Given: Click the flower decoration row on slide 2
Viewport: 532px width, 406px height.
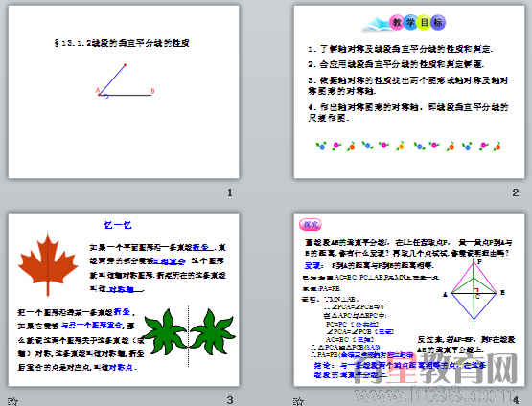Looking at the screenshot, I should tap(408, 147).
